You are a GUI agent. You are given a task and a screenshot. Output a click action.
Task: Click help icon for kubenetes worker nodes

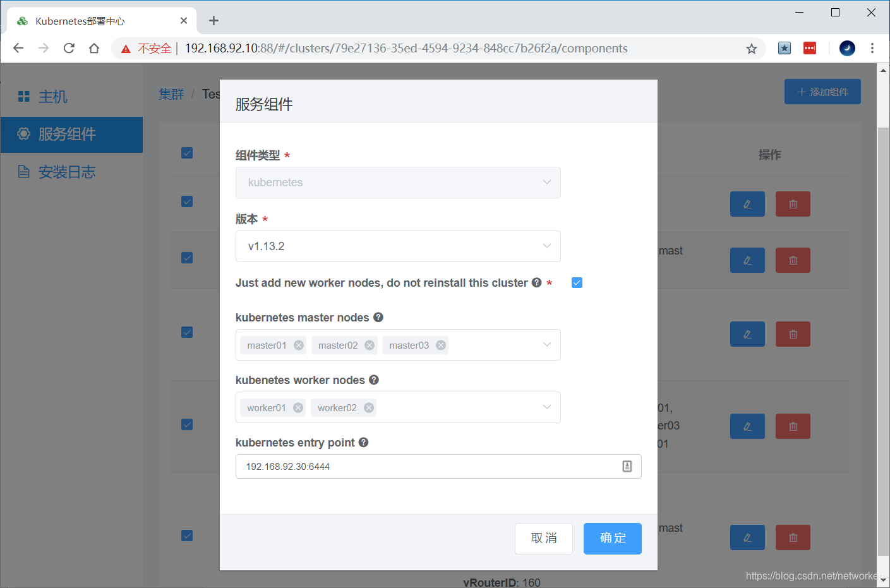click(374, 380)
